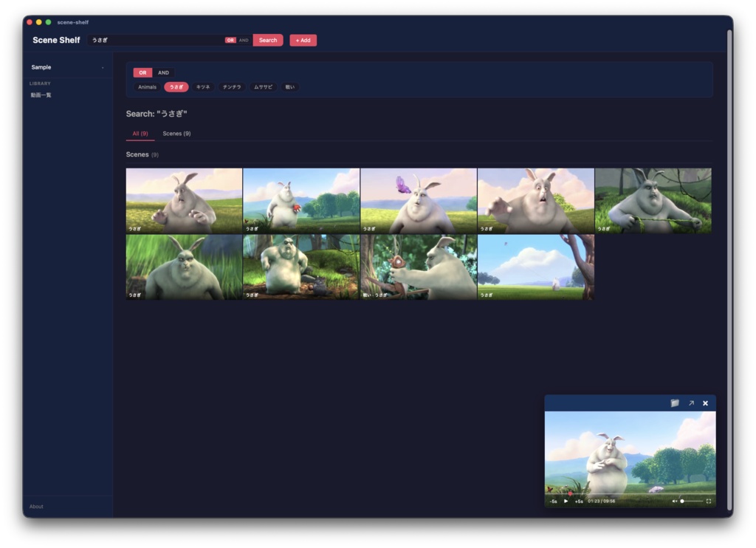Screen dimensions: 756x548
Task: Toggle the 戦い tag filter
Action: coord(289,87)
